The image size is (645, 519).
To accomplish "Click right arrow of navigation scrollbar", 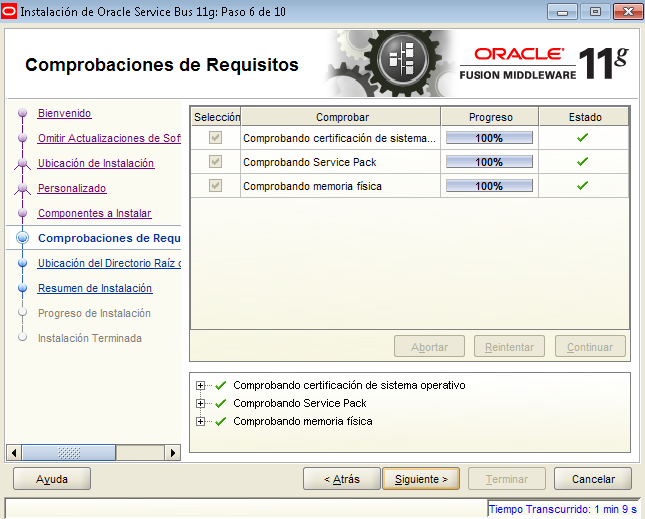I will click(x=173, y=453).
